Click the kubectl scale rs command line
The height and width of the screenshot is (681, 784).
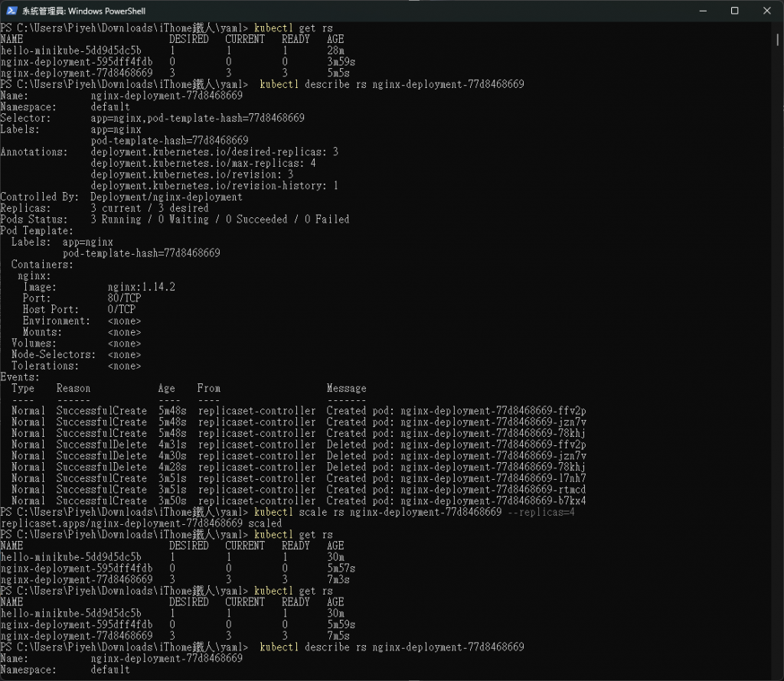[x=414, y=512]
